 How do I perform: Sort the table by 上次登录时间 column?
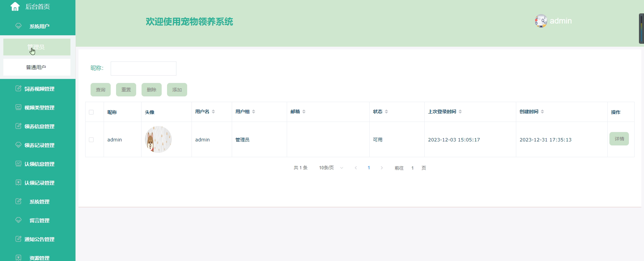point(460,112)
